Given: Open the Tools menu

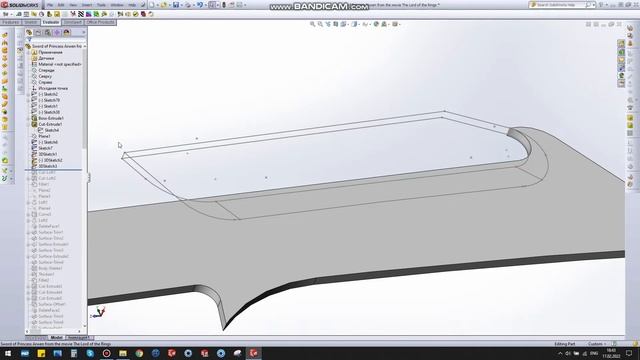Looking at the screenshot, I should (x=101, y=5).
